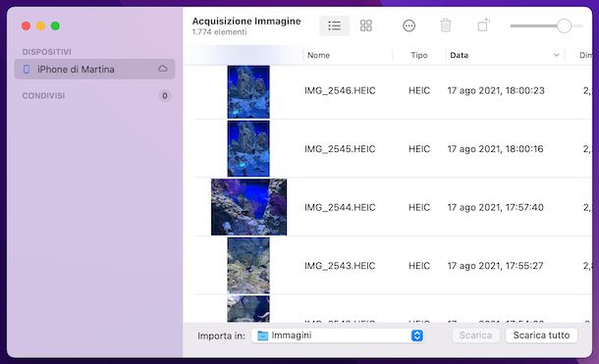Select file name IMG_2546.HEIC

[x=340, y=91]
